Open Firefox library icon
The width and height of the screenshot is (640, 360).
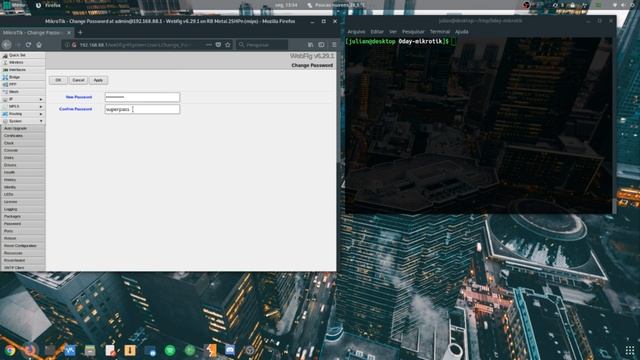[x=310, y=44]
